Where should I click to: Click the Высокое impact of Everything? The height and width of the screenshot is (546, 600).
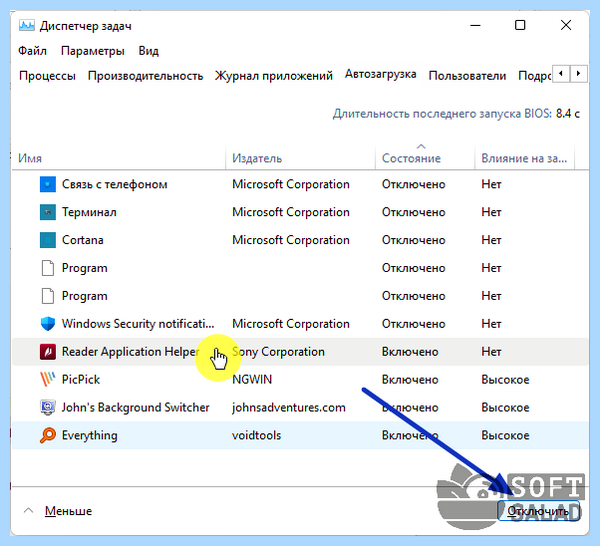click(x=505, y=435)
